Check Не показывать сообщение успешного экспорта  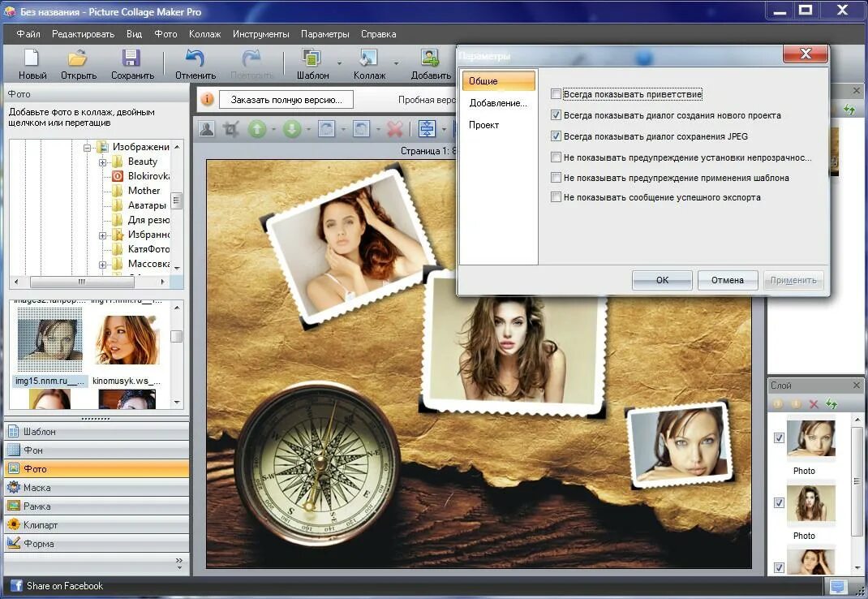coord(556,197)
